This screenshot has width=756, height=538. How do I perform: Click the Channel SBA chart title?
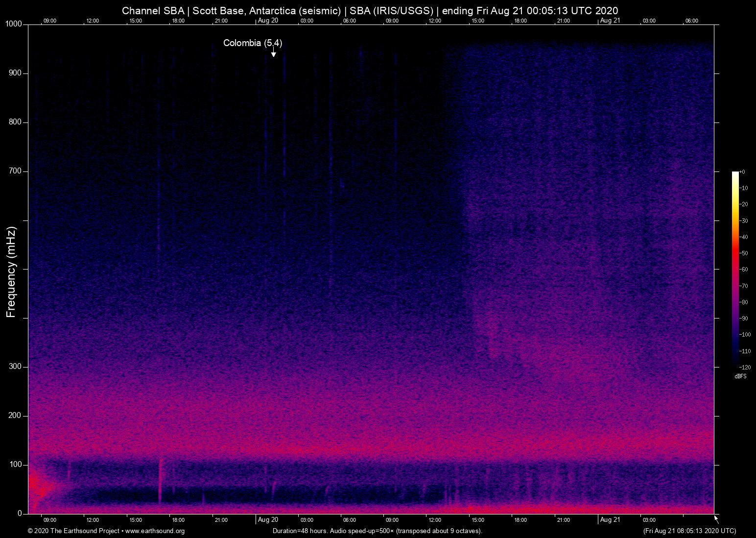[x=370, y=11]
